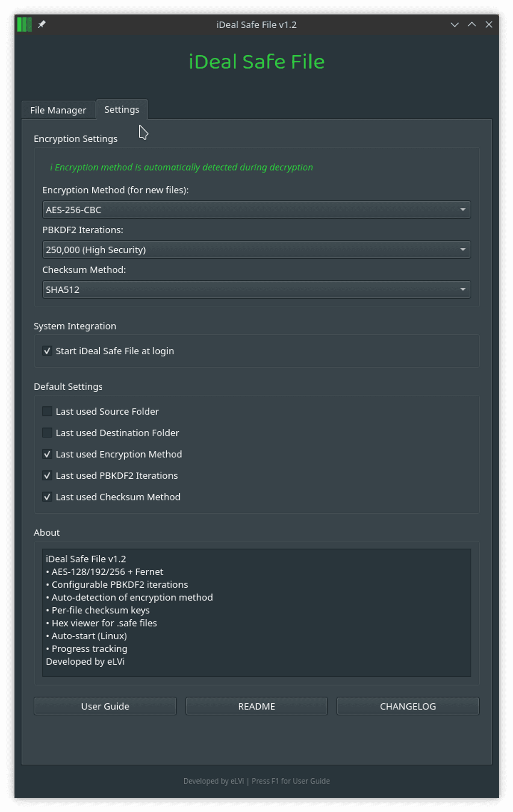Minimize window using the down chevron
Viewport: 513px width, 812px height.
click(x=454, y=24)
